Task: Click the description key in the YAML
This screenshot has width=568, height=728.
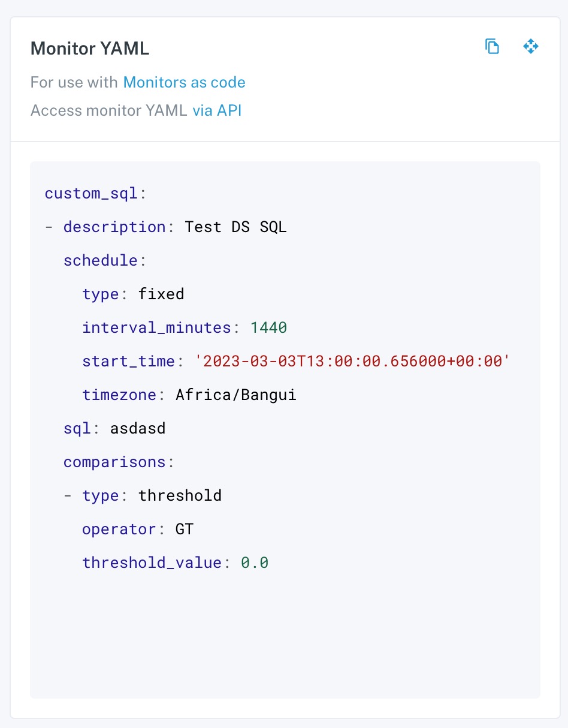Action: [x=114, y=227]
